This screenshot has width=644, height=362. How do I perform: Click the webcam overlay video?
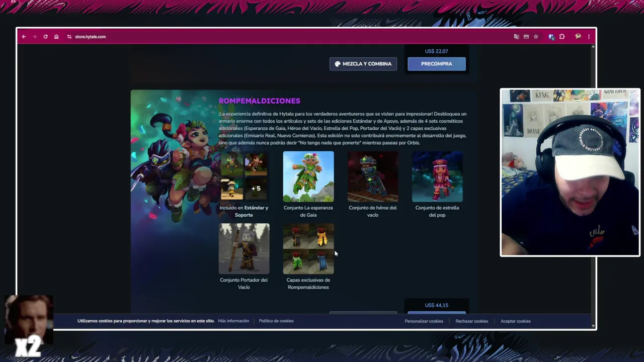tap(570, 172)
